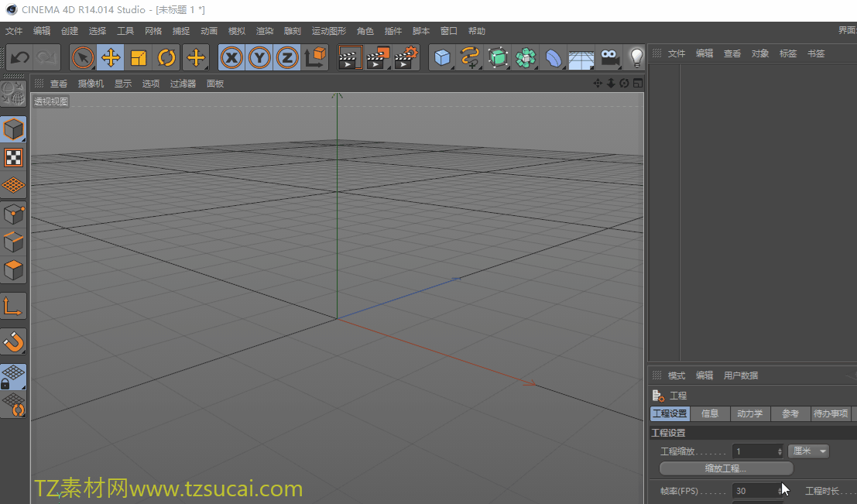Open the object manager 标签 menu
Image resolution: width=857 pixels, height=504 pixels.
787,53
